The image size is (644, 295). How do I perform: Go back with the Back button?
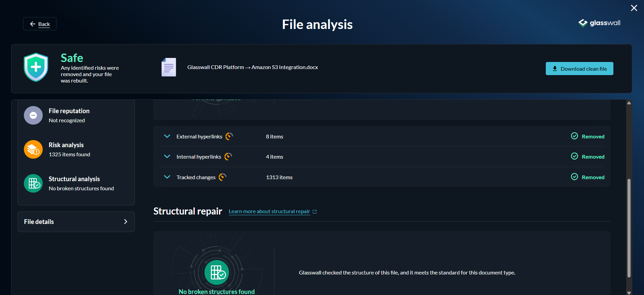tap(40, 24)
